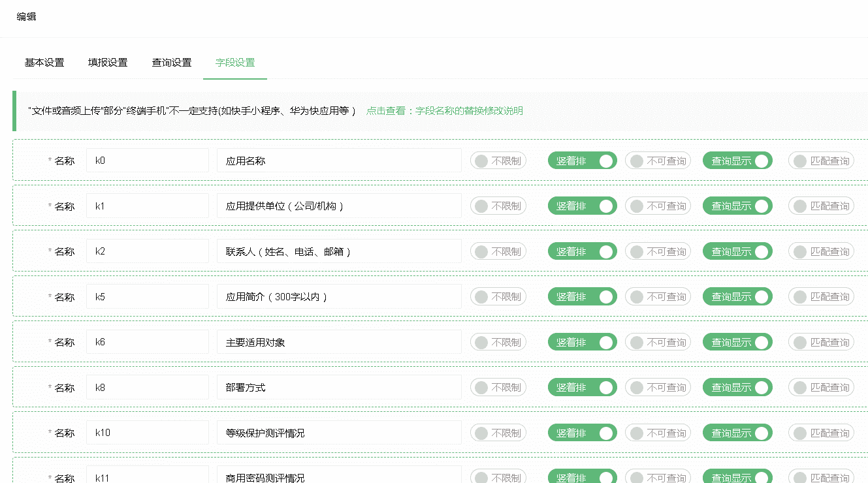Open the 填报设置 tab

(108, 63)
